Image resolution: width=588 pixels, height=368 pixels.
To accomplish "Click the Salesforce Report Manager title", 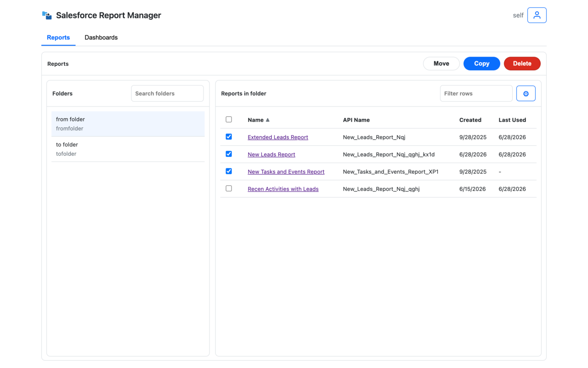I will [108, 15].
